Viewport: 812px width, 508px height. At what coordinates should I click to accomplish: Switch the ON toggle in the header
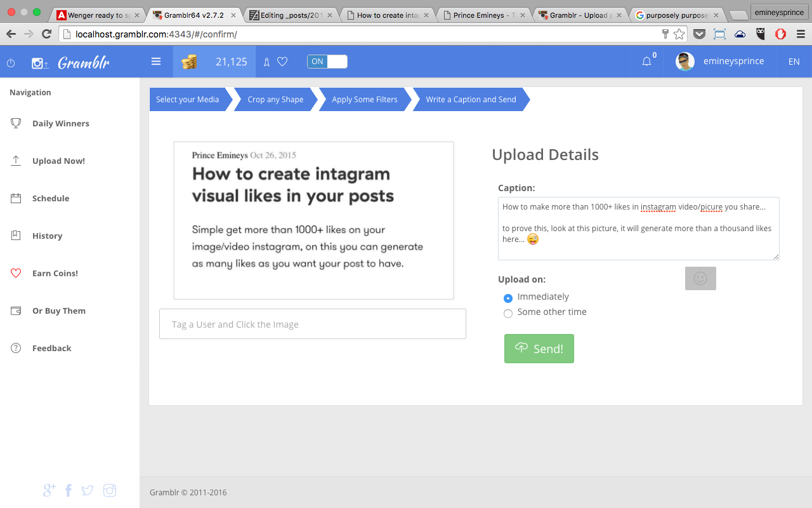[x=327, y=62]
